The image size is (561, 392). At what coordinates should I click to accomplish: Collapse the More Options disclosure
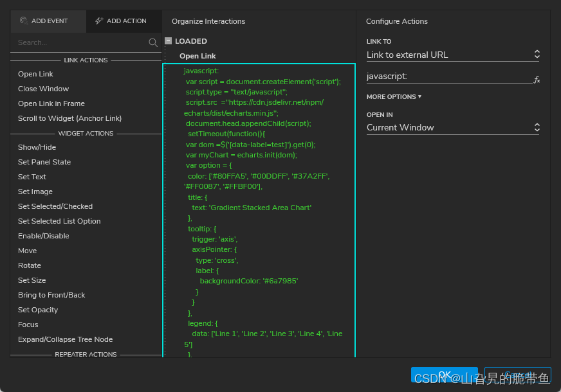pos(394,97)
